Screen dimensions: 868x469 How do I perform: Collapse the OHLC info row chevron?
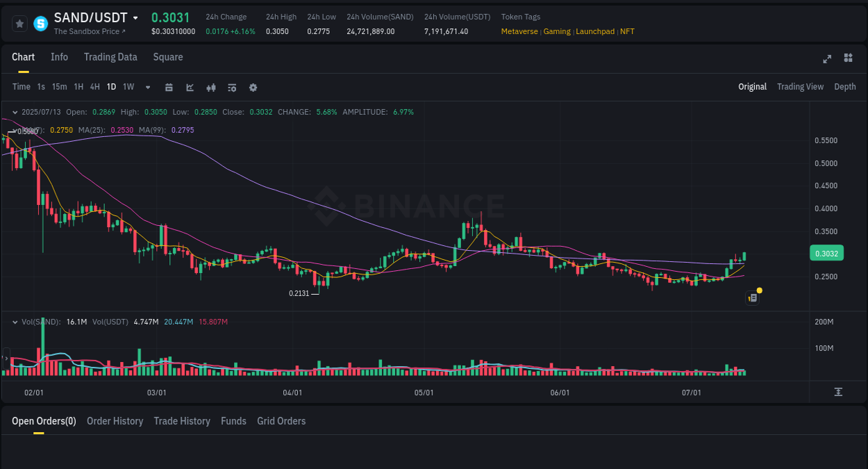click(15, 111)
